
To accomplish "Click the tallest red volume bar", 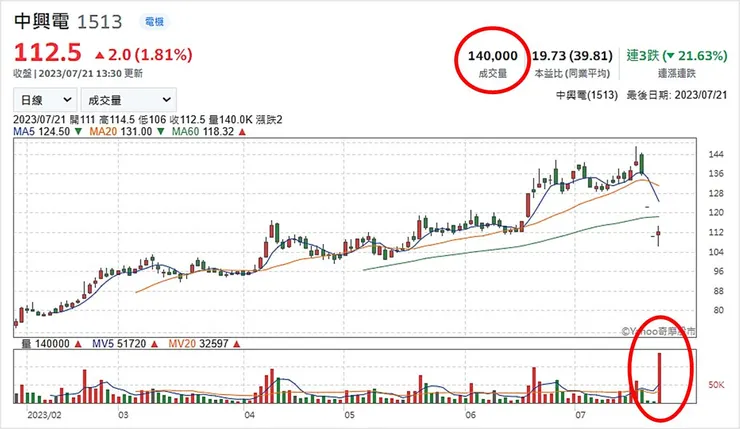I will click(x=659, y=378).
